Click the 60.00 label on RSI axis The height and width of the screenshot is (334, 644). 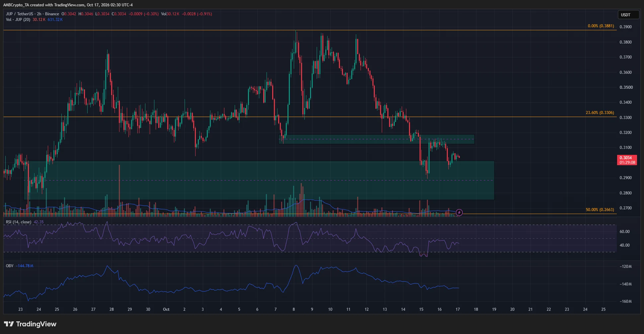[624, 232]
